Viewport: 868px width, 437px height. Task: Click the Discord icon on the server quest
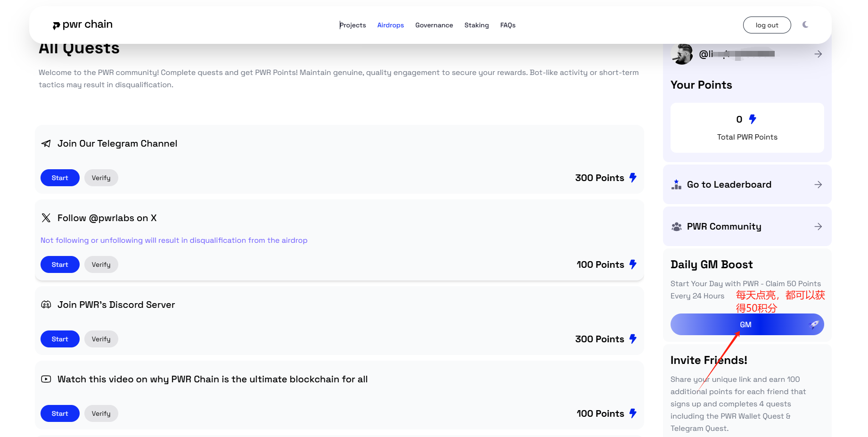46,305
